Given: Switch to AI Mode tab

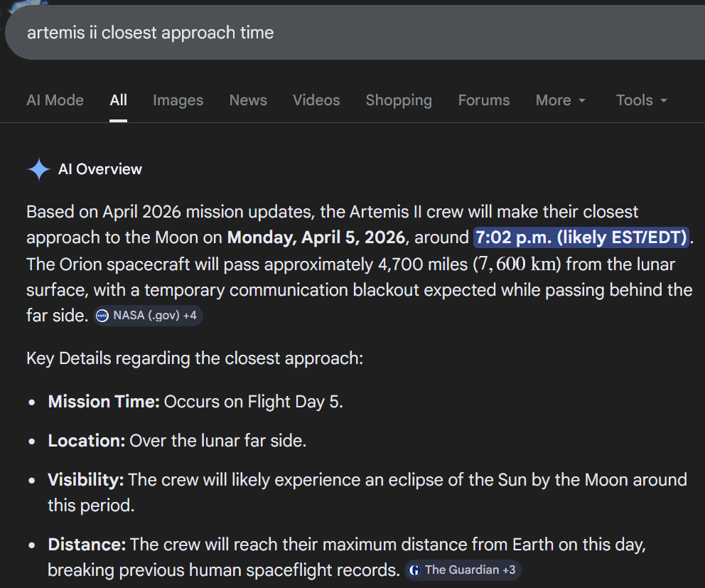Looking at the screenshot, I should tap(55, 100).
